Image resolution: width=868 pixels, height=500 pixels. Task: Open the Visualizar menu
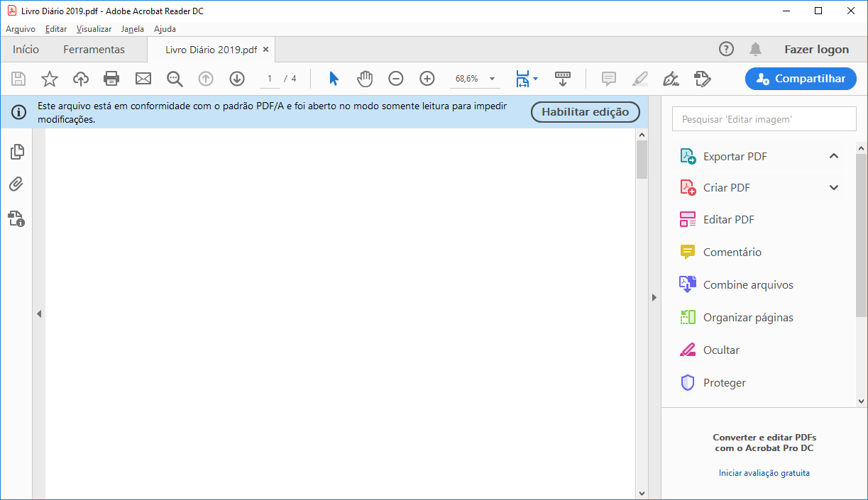94,29
